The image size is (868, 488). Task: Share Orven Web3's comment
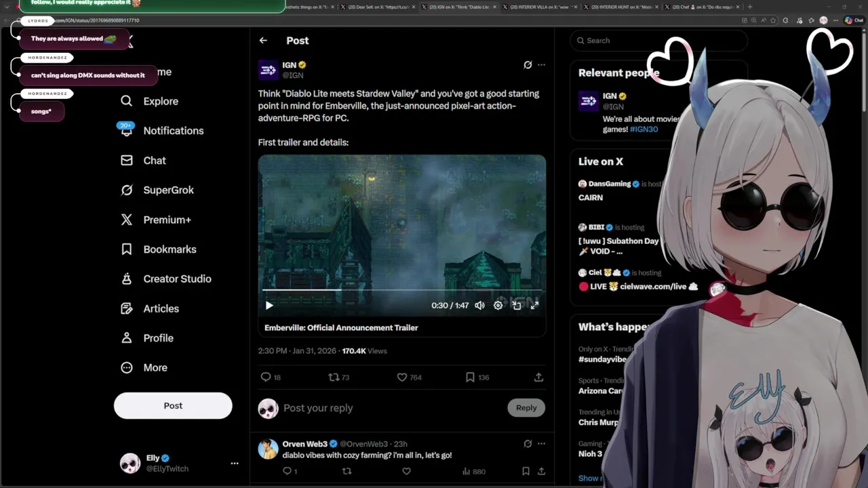[x=541, y=471]
